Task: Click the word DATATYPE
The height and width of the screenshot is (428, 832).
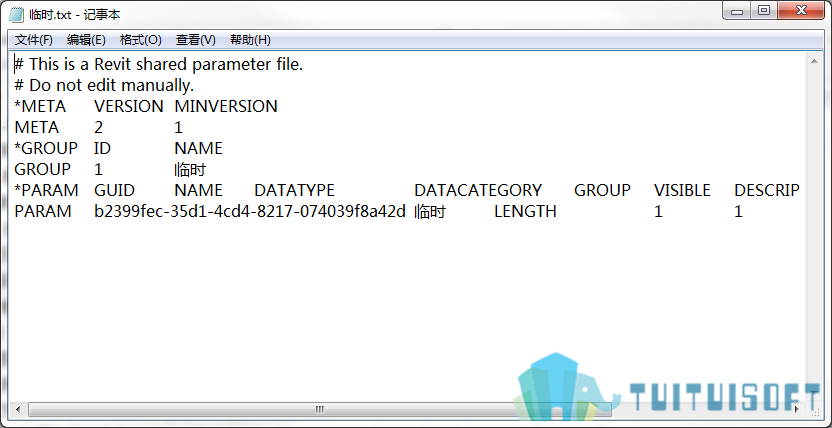Action: coord(294,190)
